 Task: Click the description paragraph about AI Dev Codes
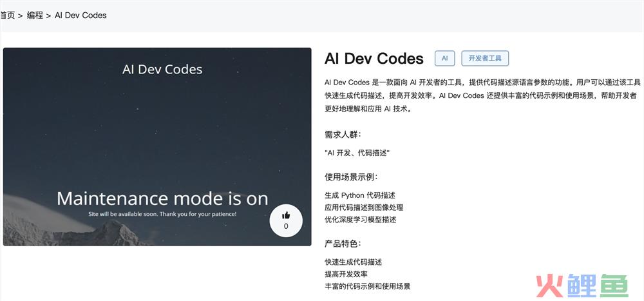pos(482,96)
